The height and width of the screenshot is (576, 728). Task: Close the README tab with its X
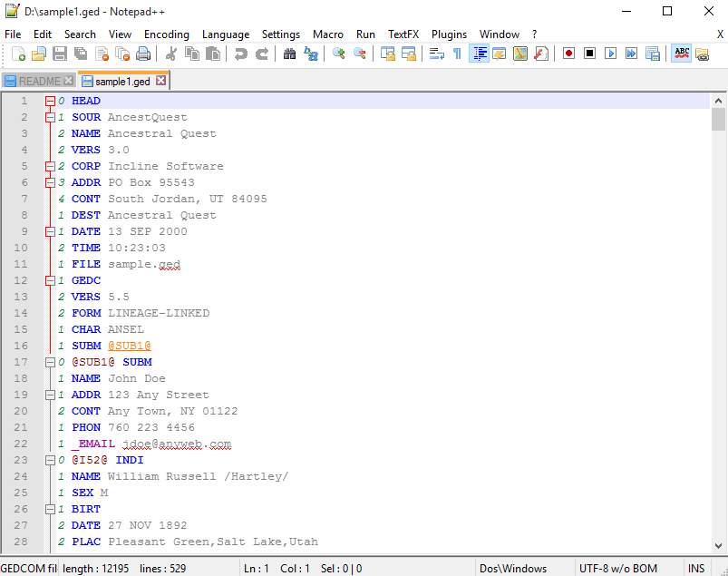[68, 81]
